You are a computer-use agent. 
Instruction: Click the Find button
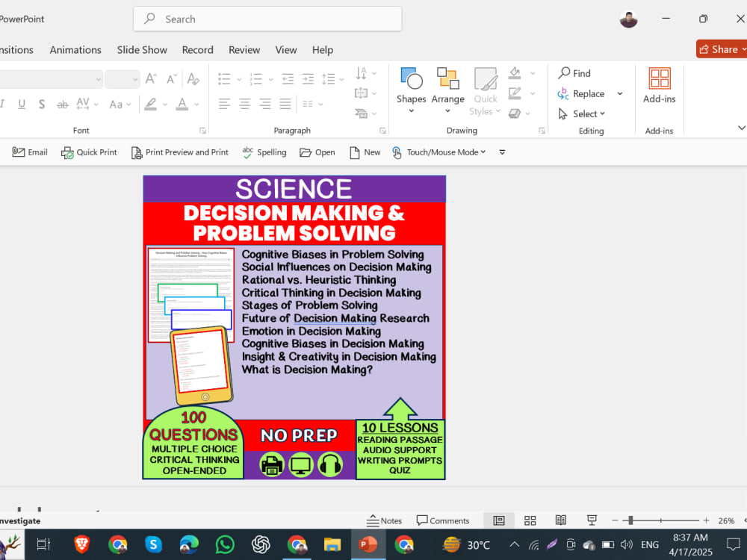pyautogui.click(x=575, y=73)
